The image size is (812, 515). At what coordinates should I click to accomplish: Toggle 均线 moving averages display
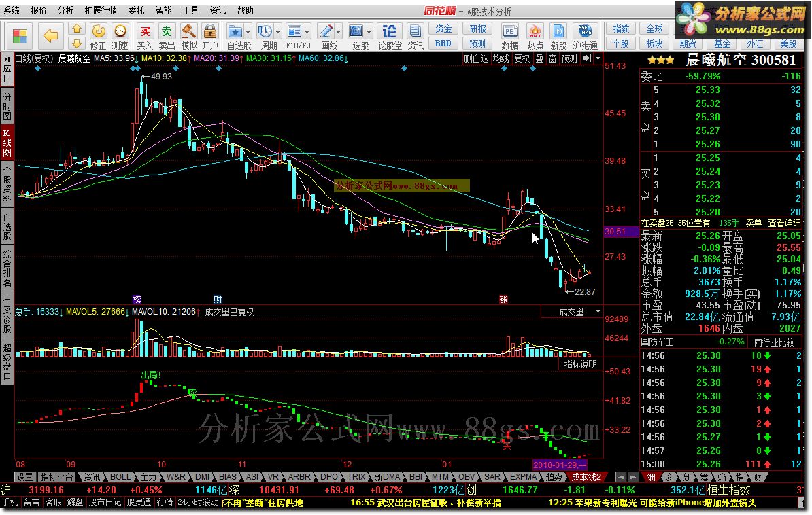click(x=501, y=59)
